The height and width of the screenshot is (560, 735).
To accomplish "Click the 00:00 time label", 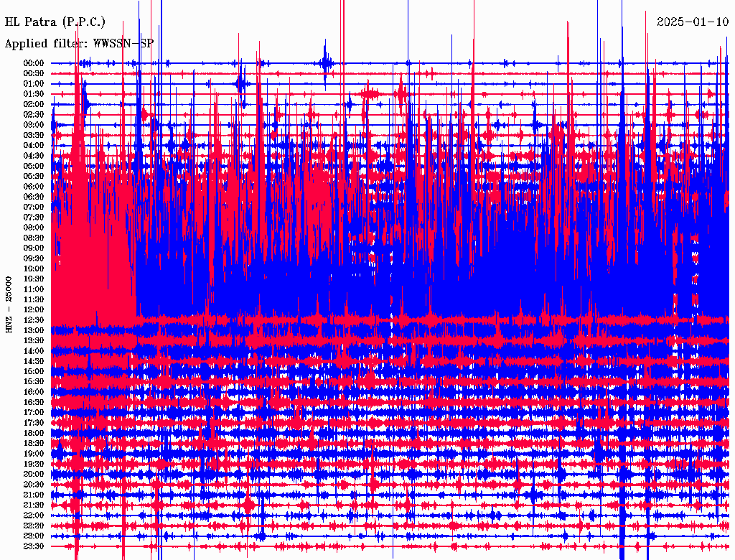I will pyautogui.click(x=34, y=63).
